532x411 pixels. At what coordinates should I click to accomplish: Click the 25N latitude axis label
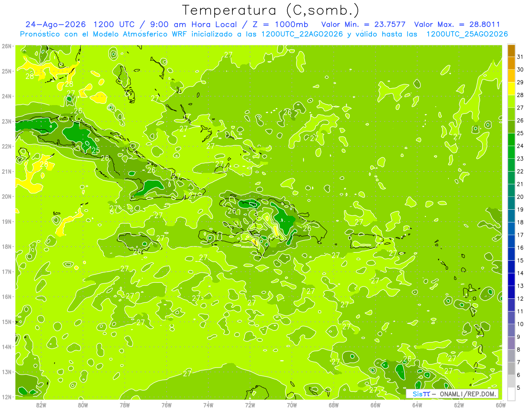point(7,71)
